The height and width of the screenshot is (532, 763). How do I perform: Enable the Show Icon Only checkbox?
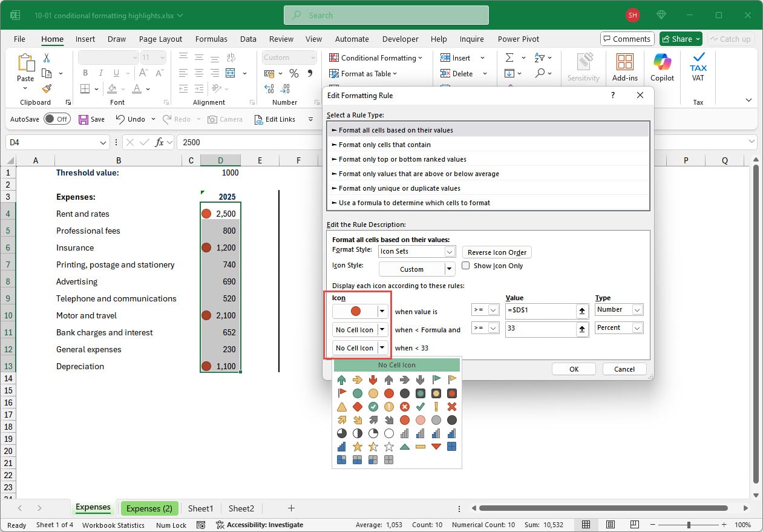pyautogui.click(x=466, y=266)
